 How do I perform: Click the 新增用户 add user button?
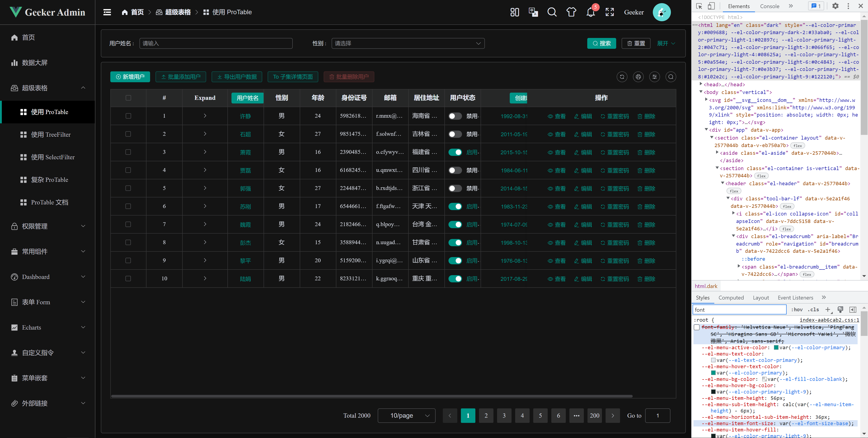[130, 77]
